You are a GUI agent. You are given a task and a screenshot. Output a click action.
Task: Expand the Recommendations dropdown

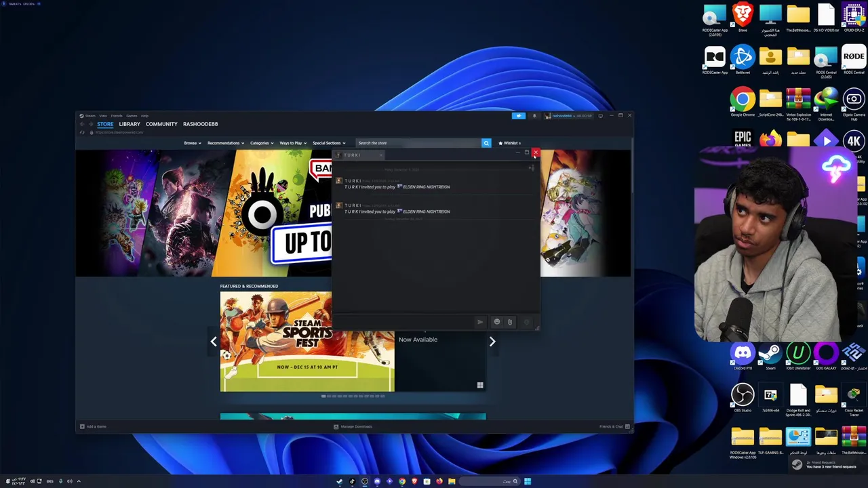pyautogui.click(x=226, y=143)
